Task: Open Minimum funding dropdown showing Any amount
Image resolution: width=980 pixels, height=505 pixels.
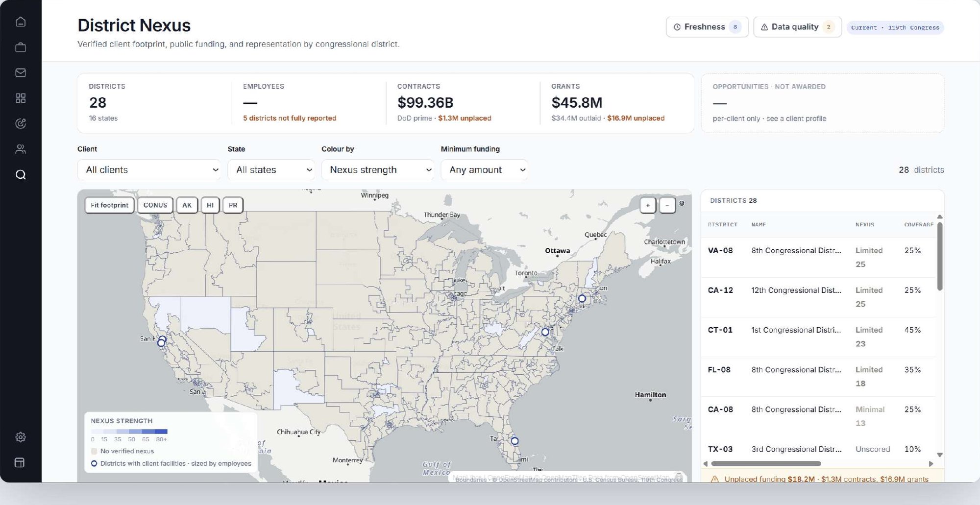Action: pos(484,169)
